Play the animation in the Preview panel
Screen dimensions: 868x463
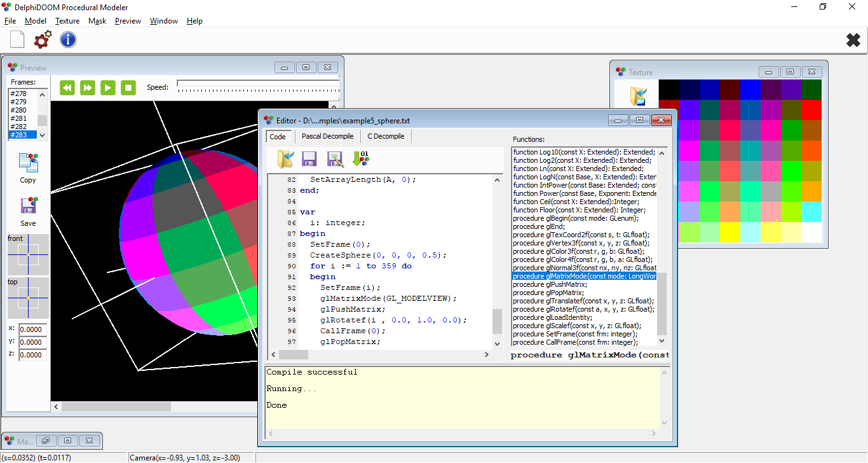click(x=107, y=87)
